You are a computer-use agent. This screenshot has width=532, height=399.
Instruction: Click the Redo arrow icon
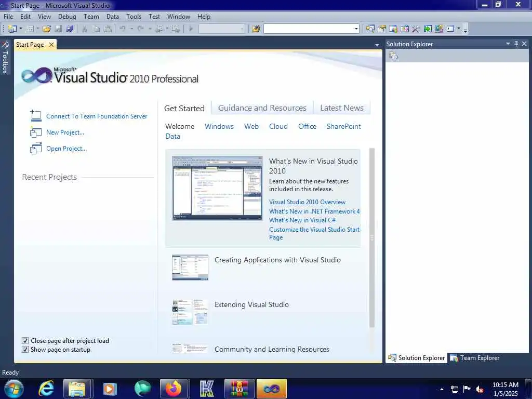pyautogui.click(x=140, y=29)
